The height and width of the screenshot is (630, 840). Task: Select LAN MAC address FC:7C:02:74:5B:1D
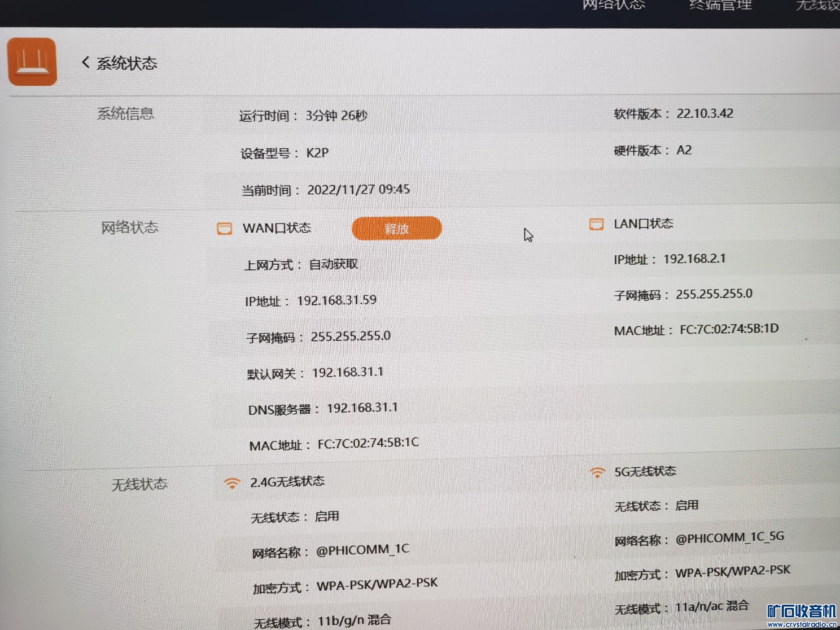coord(729,329)
